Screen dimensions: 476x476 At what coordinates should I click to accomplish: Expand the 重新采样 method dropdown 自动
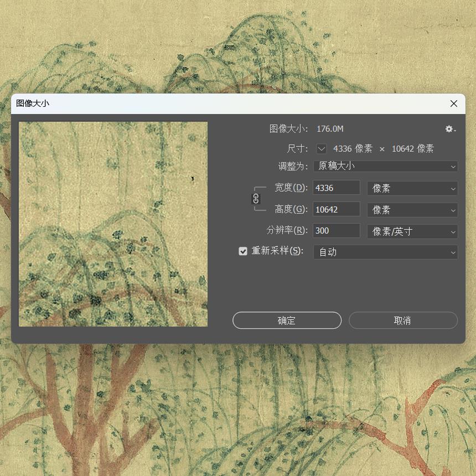[386, 252]
